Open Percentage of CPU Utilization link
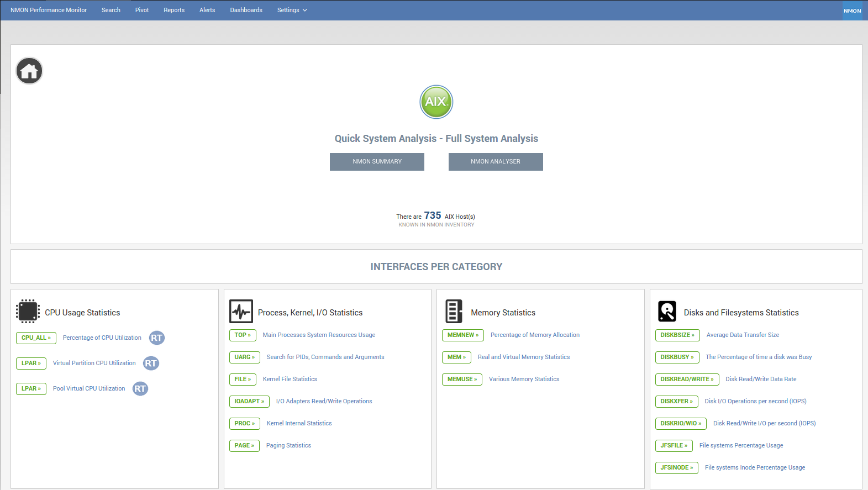Image resolution: width=868 pixels, height=490 pixels. coord(102,338)
